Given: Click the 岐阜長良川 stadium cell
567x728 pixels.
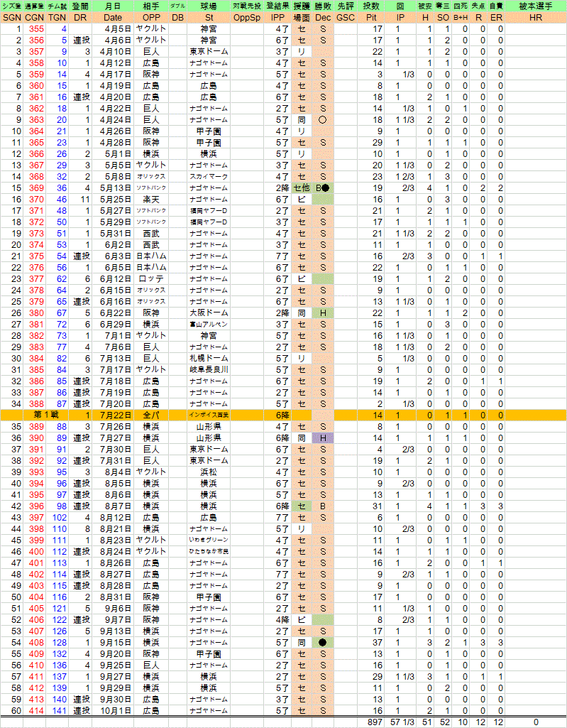Looking at the screenshot, I should coord(209,370).
